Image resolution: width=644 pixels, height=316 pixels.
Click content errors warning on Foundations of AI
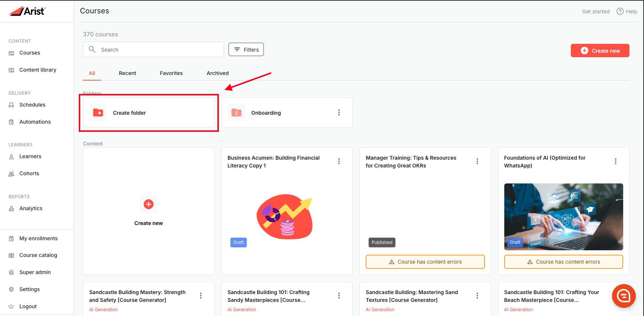563,262
